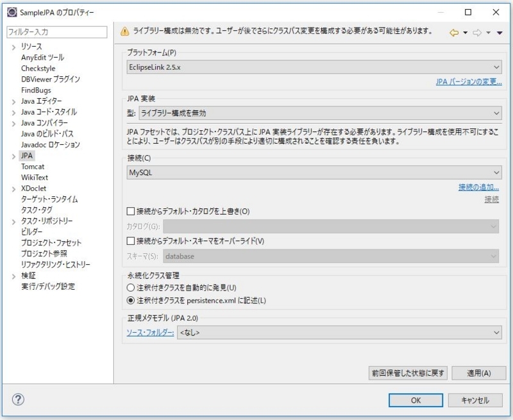
Task: Select discover annotated classes automatically option
Action: 131,288
